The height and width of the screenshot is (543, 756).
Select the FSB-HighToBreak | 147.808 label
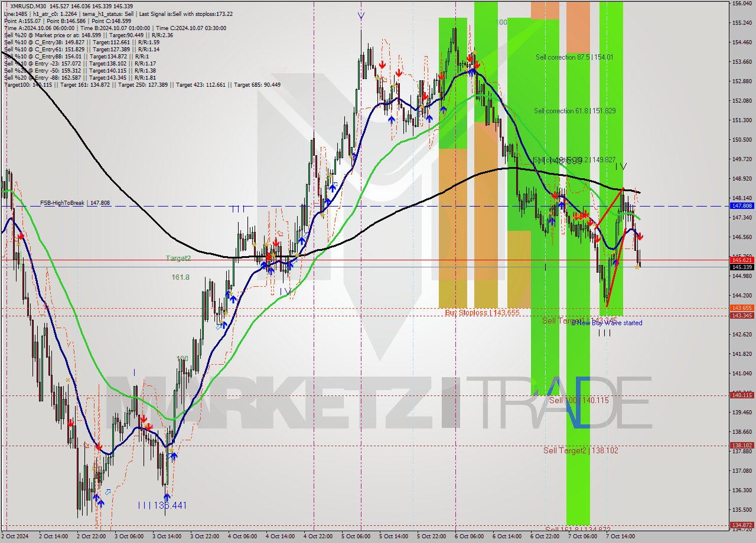75,203
